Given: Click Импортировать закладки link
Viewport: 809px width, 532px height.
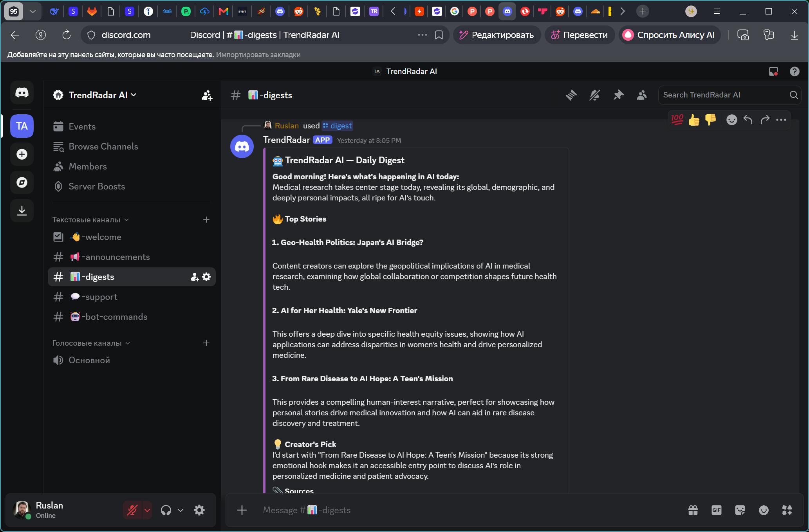Looking at the screenshot, I should (x=258, y=54).
